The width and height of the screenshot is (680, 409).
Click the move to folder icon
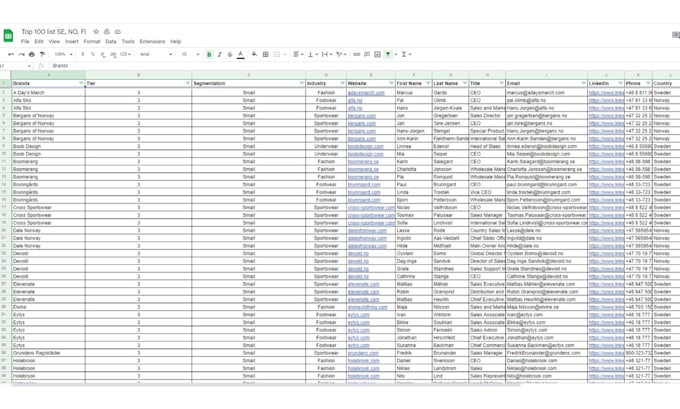pos(107,32)
